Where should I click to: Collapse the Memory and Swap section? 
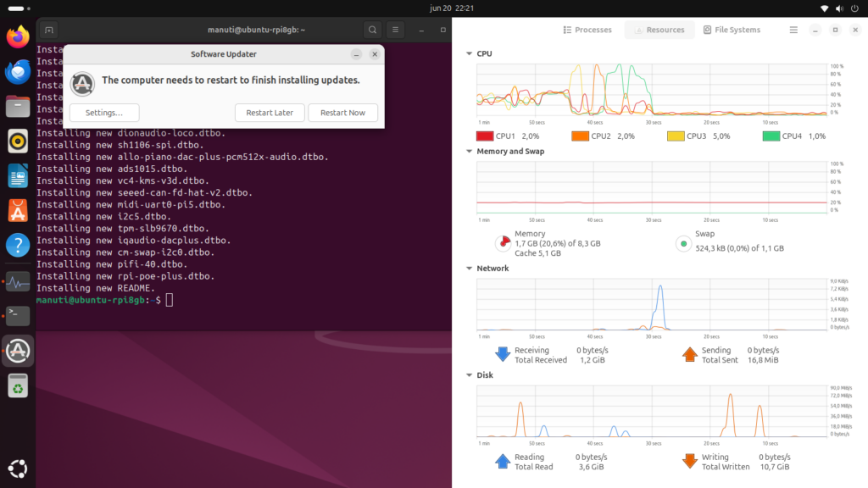(x=470, y=151)
